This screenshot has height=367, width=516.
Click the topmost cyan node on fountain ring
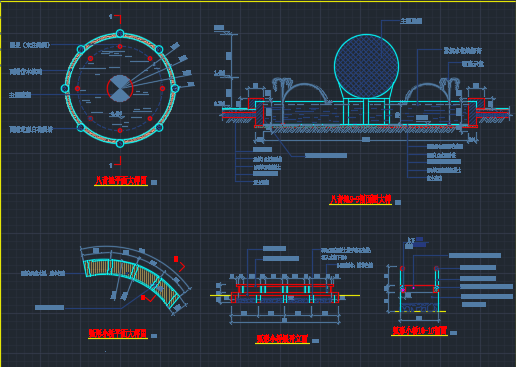(120, 33)
